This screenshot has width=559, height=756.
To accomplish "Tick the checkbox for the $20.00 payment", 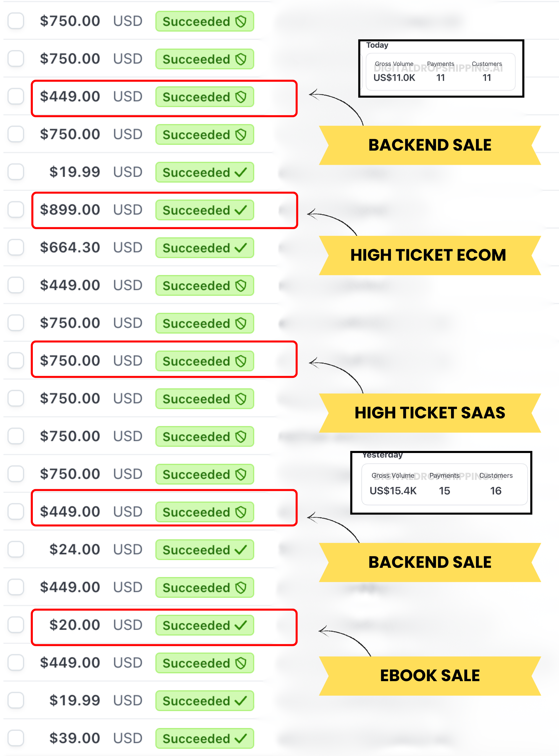I will (16, 625).
